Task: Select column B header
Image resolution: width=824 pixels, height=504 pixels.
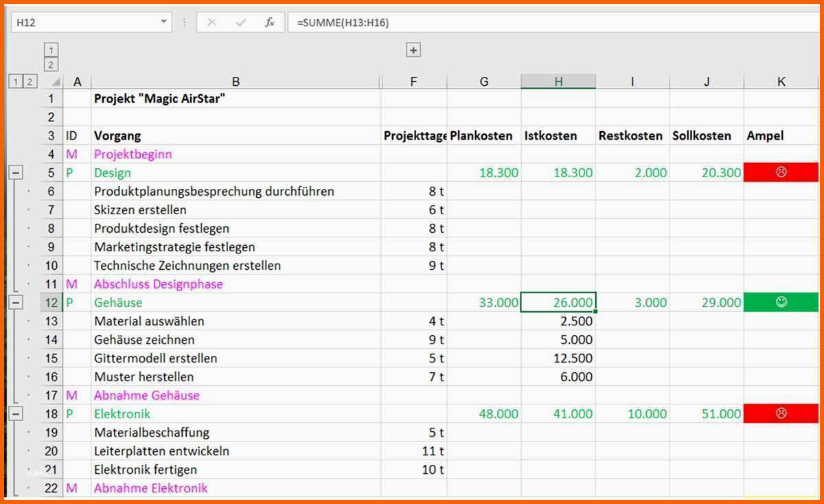Action: [x=236, y=82]
